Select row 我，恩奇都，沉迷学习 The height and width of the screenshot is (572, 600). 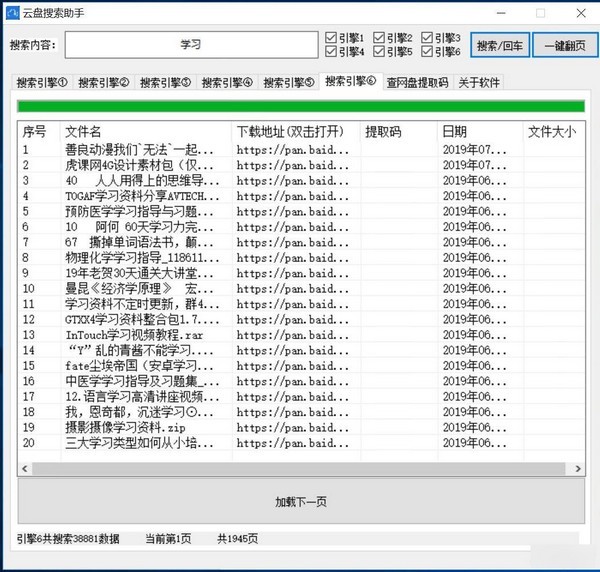pyautogui.click(x=301, y=412)
